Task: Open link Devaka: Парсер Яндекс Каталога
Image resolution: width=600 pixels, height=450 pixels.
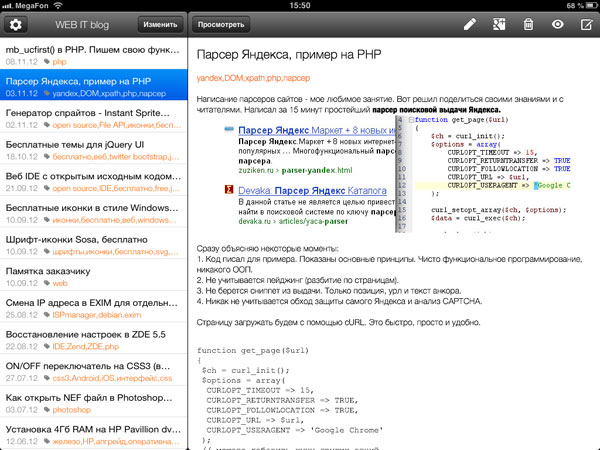Action: click(312, 190)
